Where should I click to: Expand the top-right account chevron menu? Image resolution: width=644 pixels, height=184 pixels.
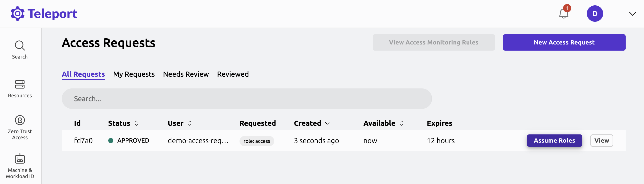coord(633,14)
